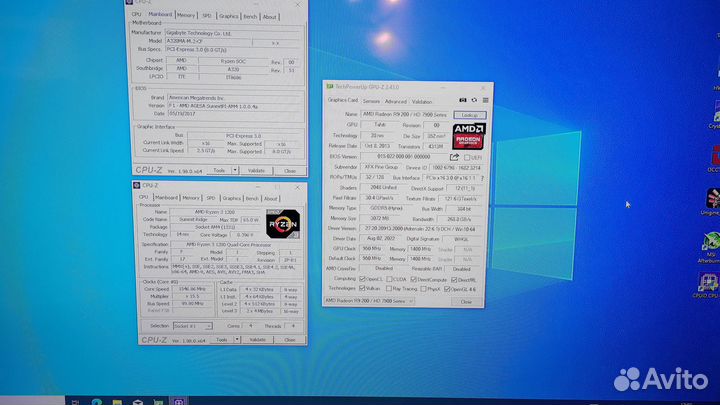Click the bus interface question mark in GPU-Z
The width and height of the screenshot is (720, 405).
tap(482, 178)
